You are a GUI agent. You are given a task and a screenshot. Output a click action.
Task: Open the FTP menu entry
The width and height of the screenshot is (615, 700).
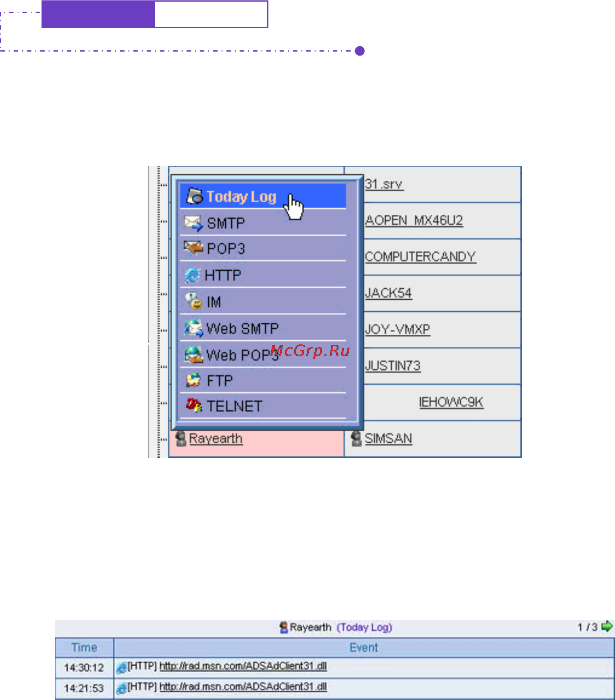point(263,381)
